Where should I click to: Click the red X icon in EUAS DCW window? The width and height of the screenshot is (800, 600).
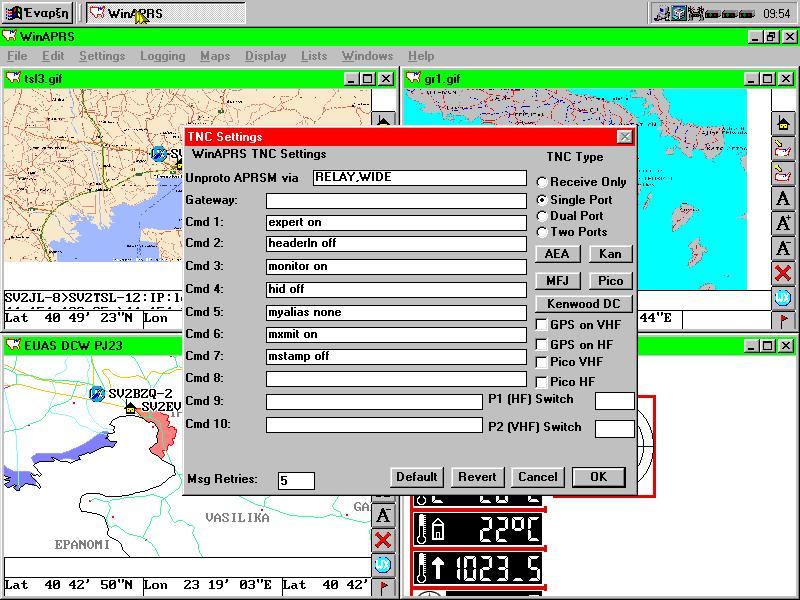point(383,540)
